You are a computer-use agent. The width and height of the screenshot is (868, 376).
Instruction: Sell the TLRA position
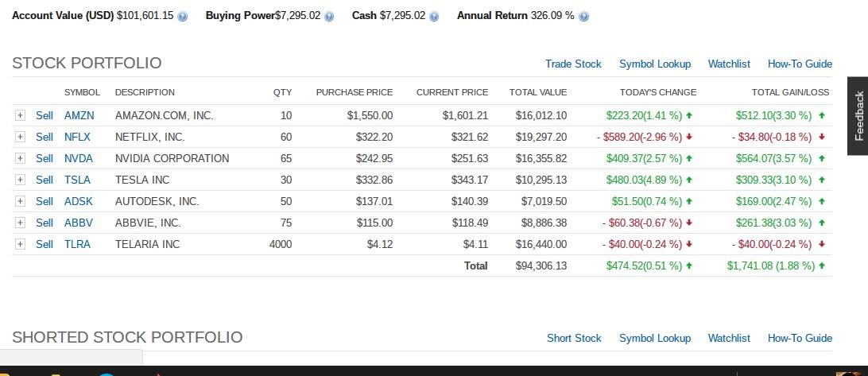(x=45, y=244)
